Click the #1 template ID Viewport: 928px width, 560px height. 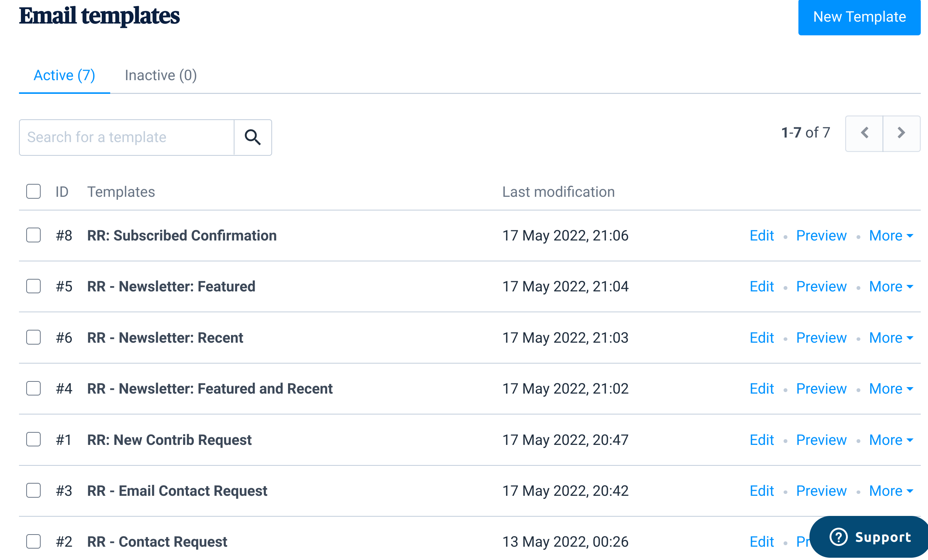pos(63,440)
